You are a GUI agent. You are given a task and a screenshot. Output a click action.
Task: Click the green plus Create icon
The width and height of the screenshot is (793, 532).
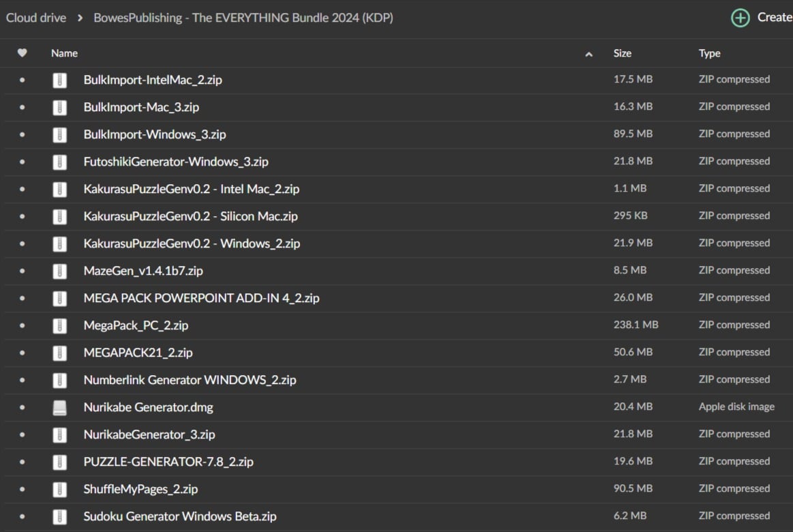pos(740,18)
